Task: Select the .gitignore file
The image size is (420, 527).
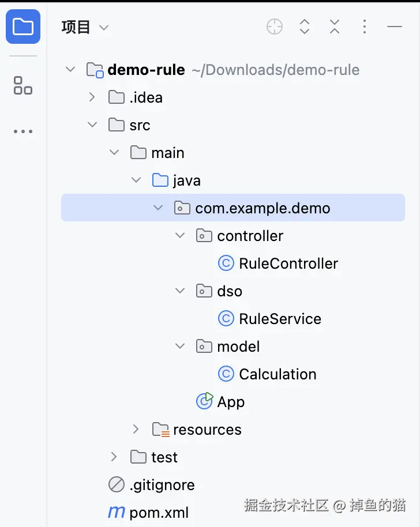Action: tap(162, 485)
